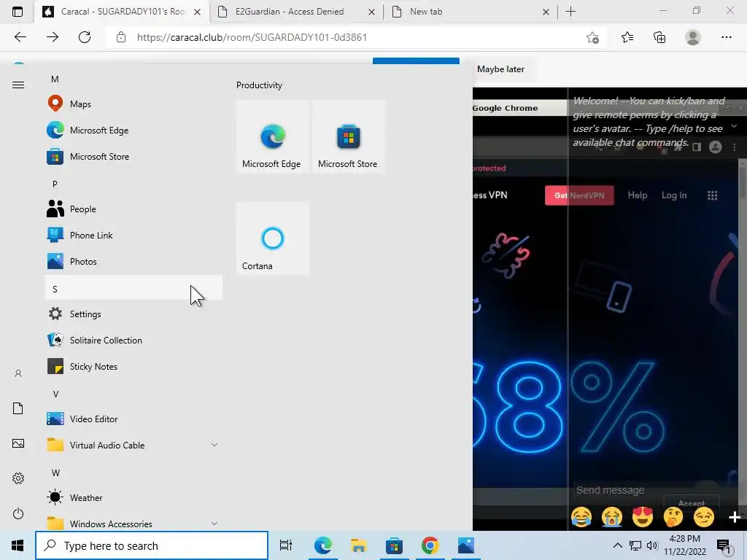This screenshot has height=560, width=747.
Task: Go back to the previous page
Action: pos(20,37)
